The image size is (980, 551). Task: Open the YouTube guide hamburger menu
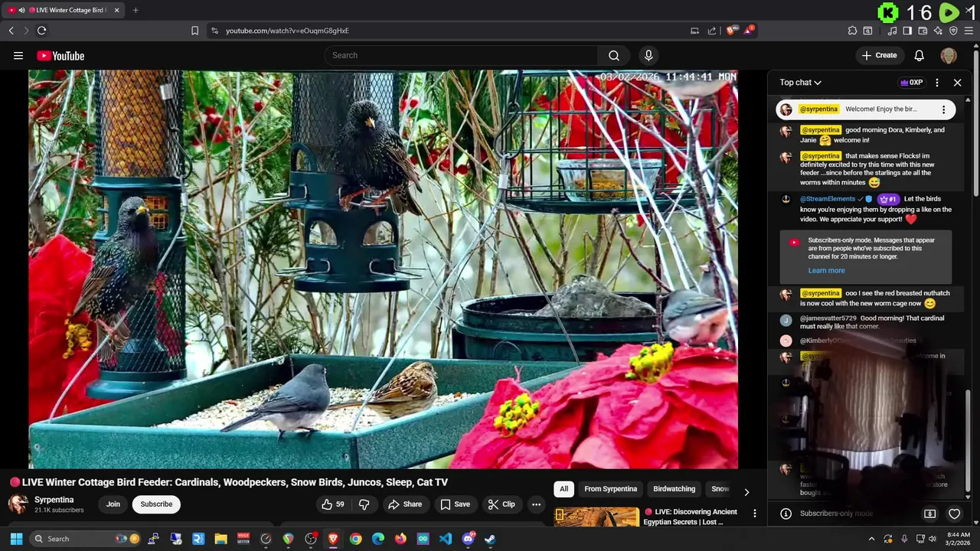[18, 55]
